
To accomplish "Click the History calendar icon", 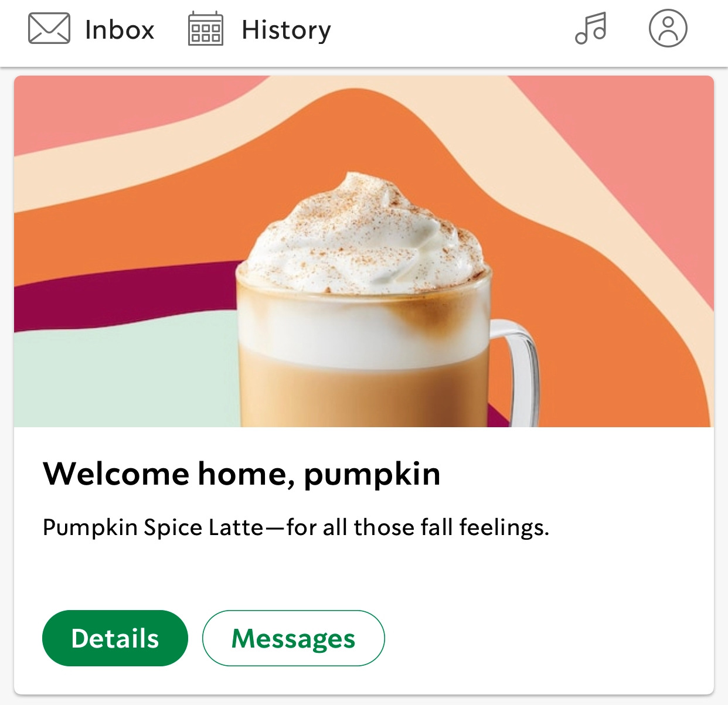I will click(205, 29).
